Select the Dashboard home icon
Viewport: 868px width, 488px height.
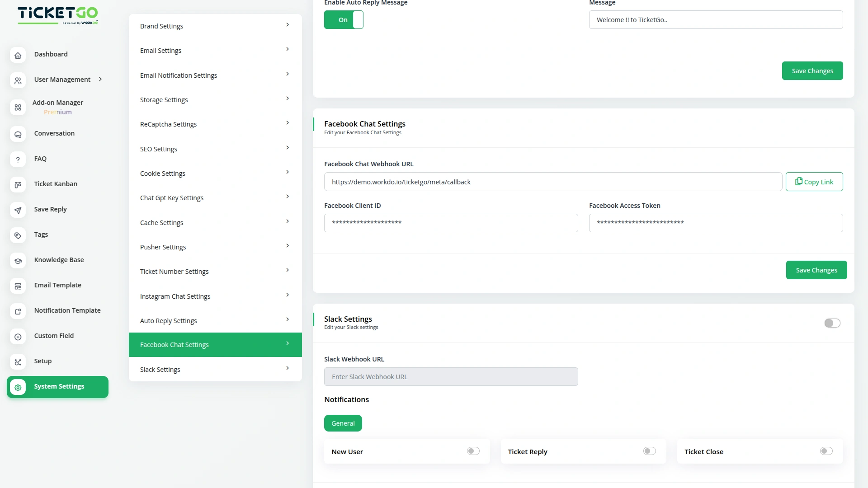[x=18, y=55]
